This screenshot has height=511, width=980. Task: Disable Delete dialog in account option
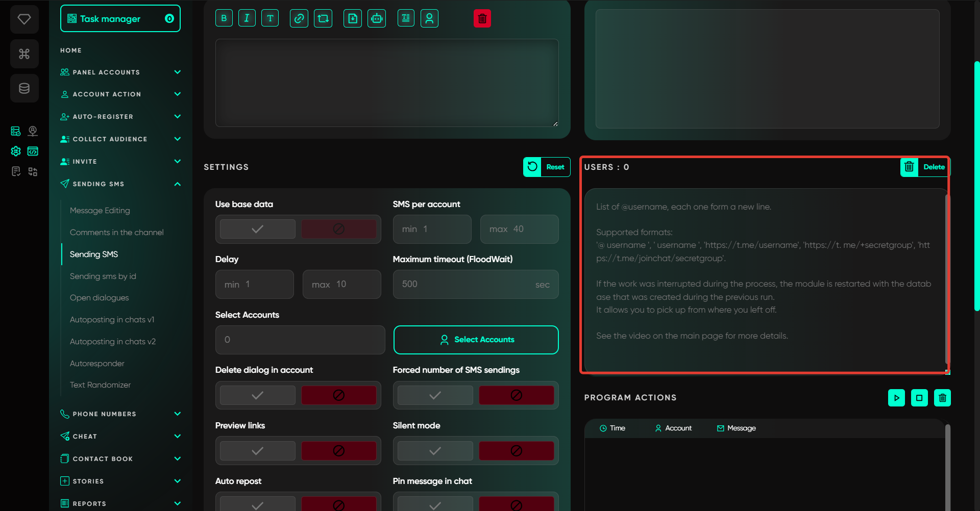point(338,395)
